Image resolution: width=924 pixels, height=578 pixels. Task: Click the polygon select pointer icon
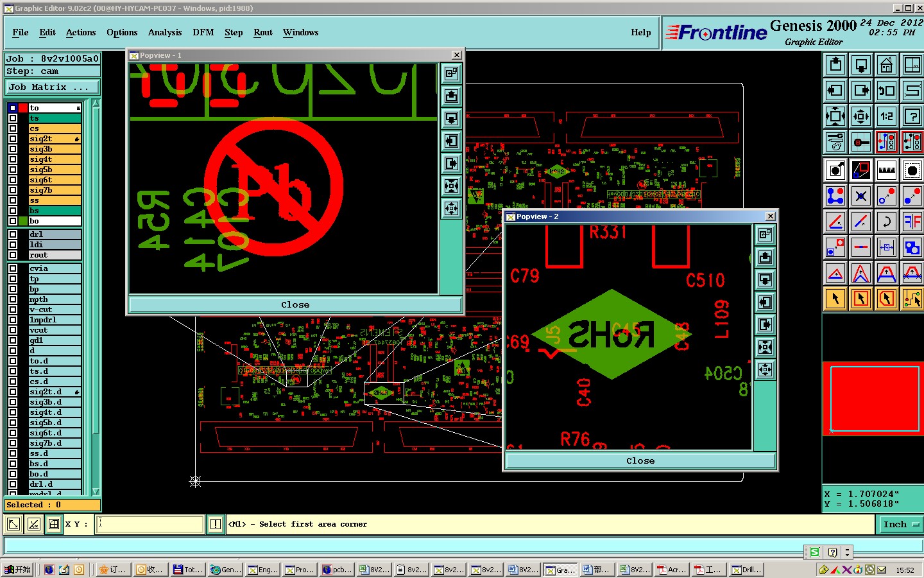pyautogui.click(x=887, y=299)
